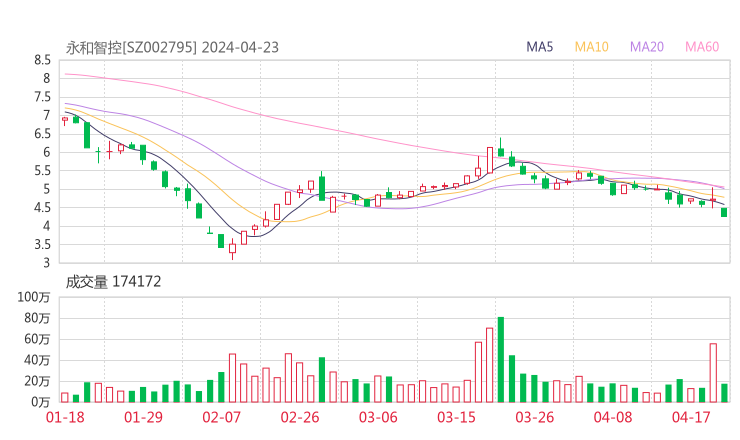Click the 3.5 price axis label

pyautogui.click(x=42, y=245)
